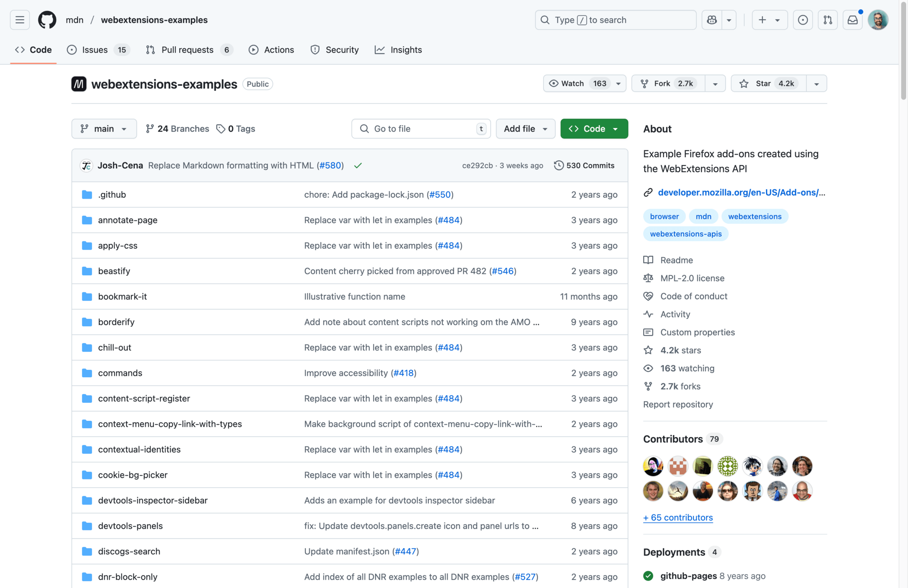The width and height of the screenshot is (908, 588).
Task: View the Insights tab
Action: pyautogui.click(x=398, y=50)
